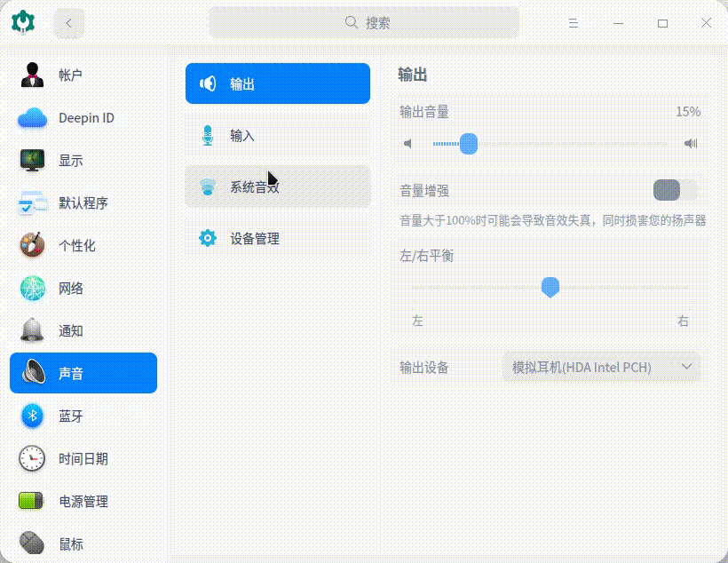Open the 输出设备 output device dropdown

pos(601,367)
